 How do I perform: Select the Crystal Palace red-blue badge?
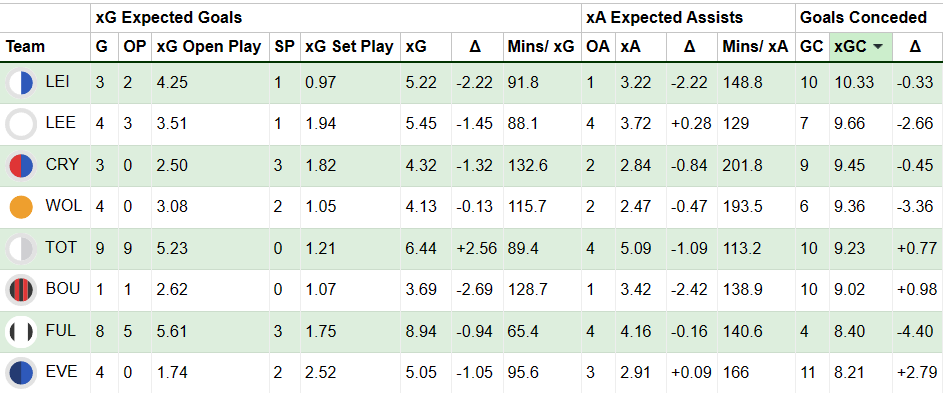coord(21,166)
